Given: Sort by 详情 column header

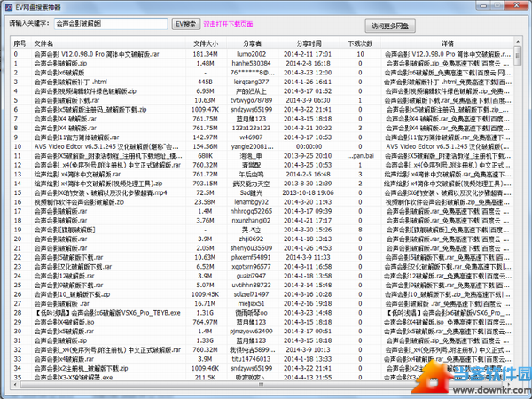Looking at the screenshot, I should (447, 43).
